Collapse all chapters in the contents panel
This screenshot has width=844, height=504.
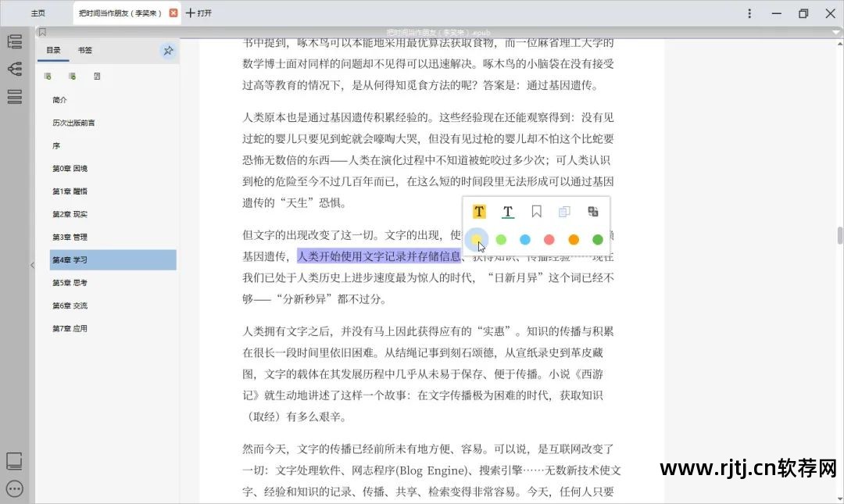pyautogui.click(x=73, y=76)
